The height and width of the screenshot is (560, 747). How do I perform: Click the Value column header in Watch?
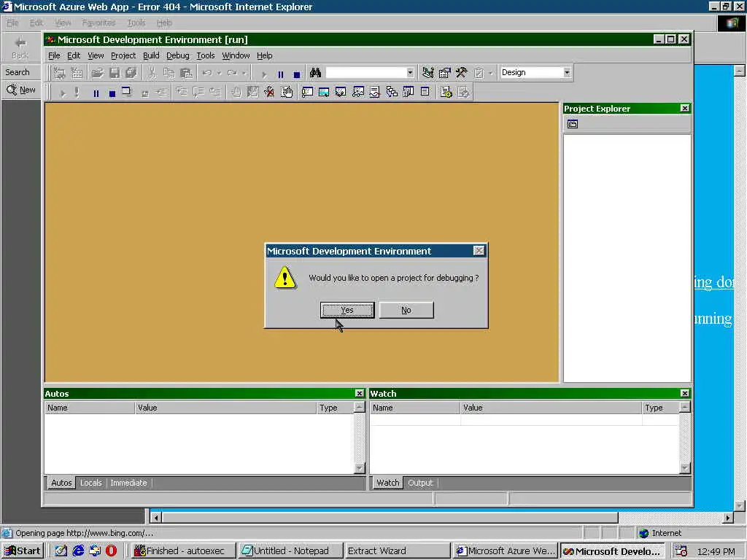(551, 408)
